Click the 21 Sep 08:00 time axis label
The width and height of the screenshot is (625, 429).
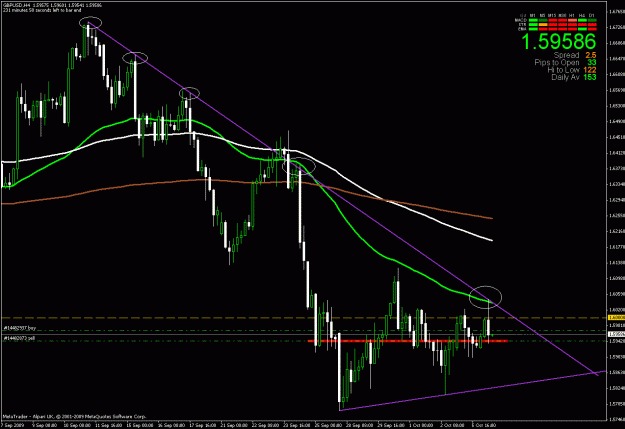pos(234,425)
